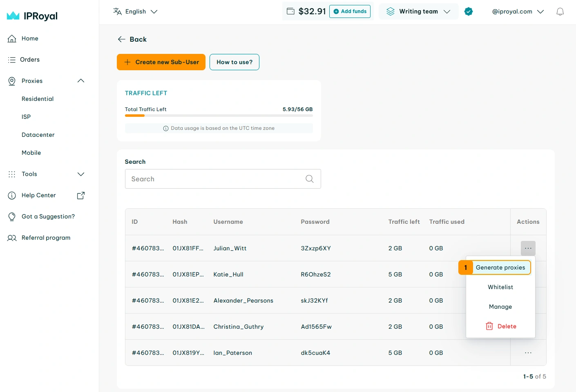Click the $32.91 balance amount
Screen dimensions: 576x392
coord(312,11)
